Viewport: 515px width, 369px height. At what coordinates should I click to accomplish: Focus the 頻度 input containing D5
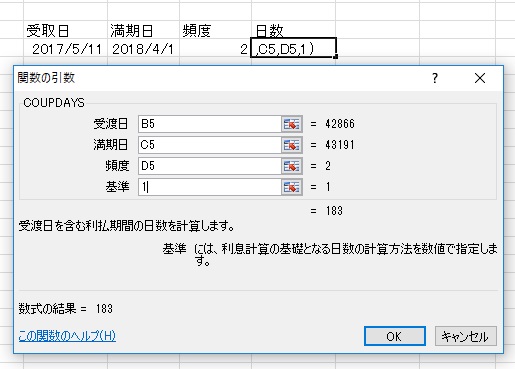[x=210, y=166]
